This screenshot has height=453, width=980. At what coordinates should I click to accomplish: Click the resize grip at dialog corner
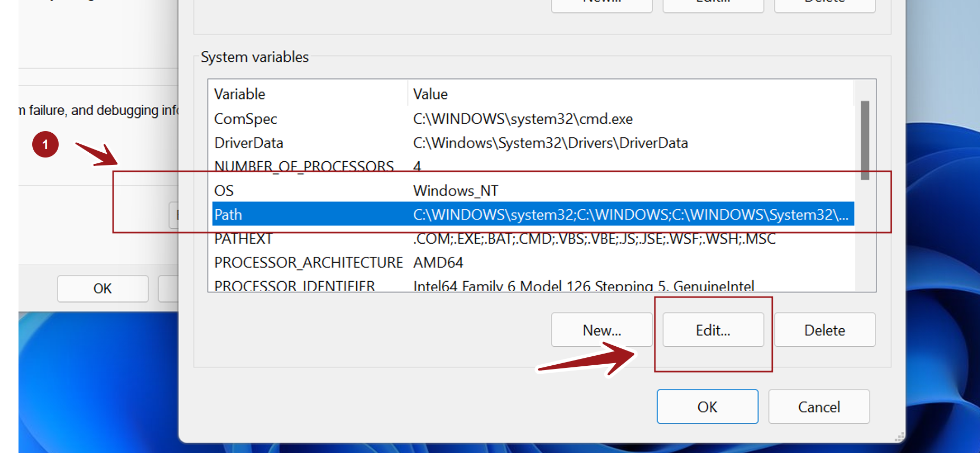click(x=899, y=437)
